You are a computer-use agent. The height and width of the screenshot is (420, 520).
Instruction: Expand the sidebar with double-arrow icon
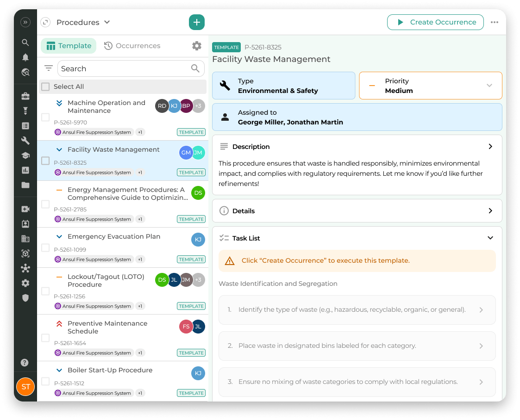click(x=25, y=22)
